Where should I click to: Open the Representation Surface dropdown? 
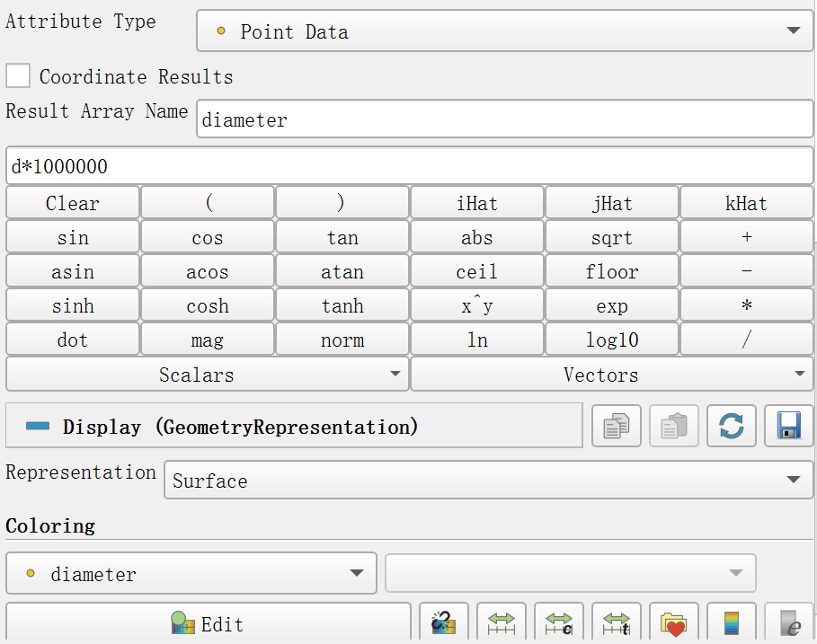488,480
